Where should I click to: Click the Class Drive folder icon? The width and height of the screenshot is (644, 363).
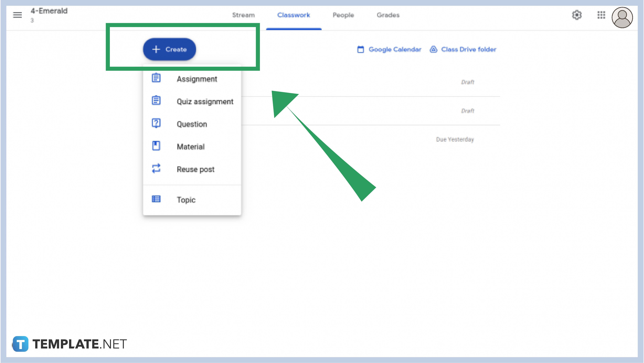click(x=434, y=49)
